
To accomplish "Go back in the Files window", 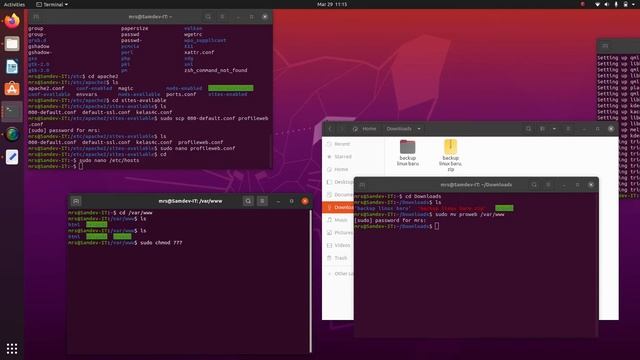I will (330, 129).
